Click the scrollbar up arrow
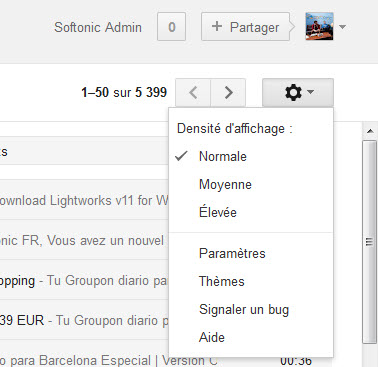 coord(370,131)
